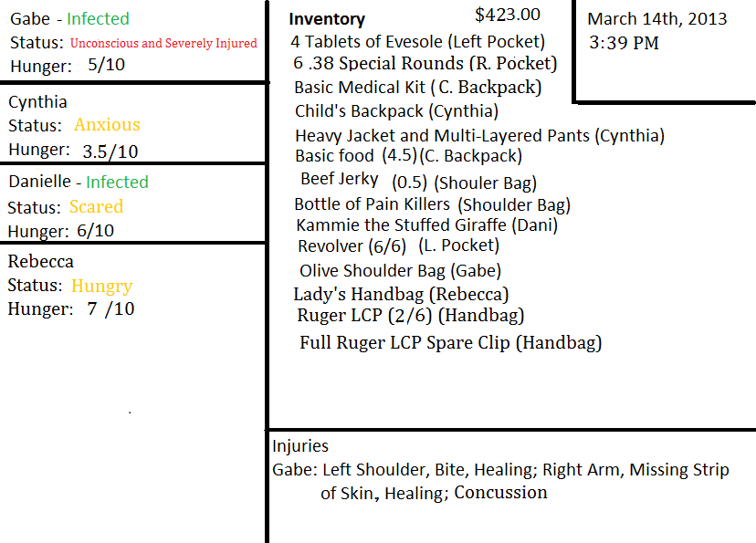This screenshot has width=756, height=543.
Task: Click the Unconscious and Severely Injured status
Action: [x=163, y=43]
